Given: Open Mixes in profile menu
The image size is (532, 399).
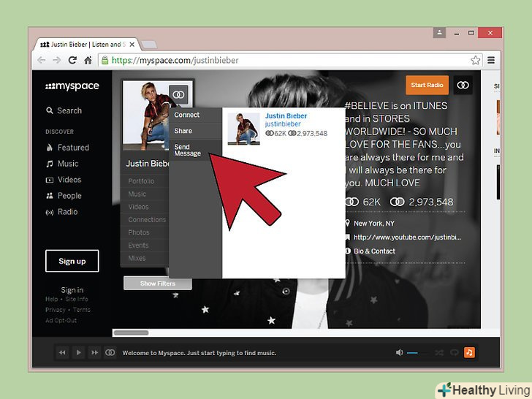Looking at the screenshot, I should coord(137,258).
